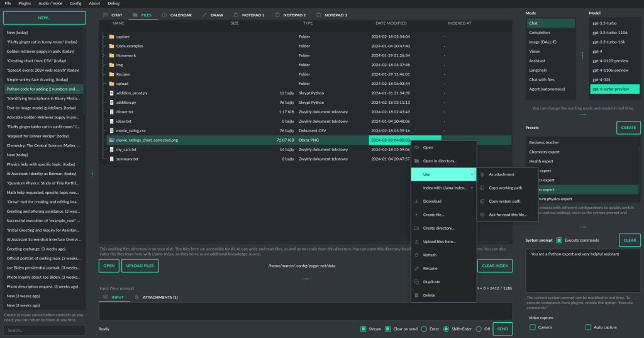This screenshot has width=644, height=338.
Task: Expand the Homework folder arrow
Action: point(103,55)
